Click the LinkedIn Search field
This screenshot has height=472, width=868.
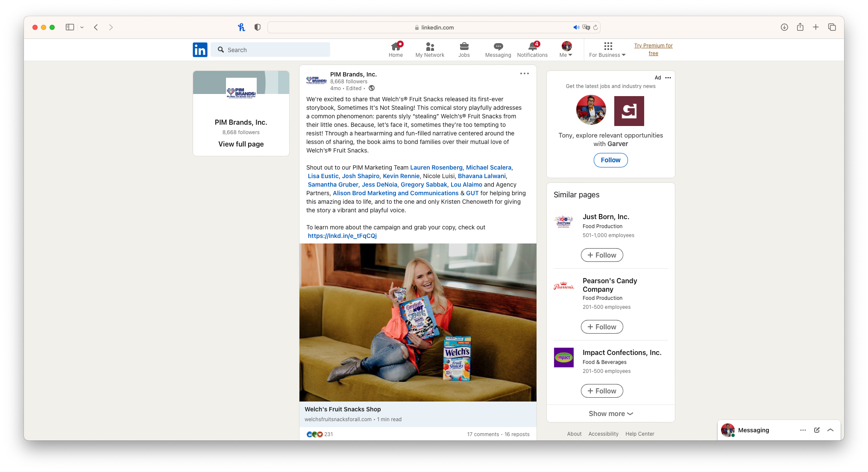pos(270,50)
